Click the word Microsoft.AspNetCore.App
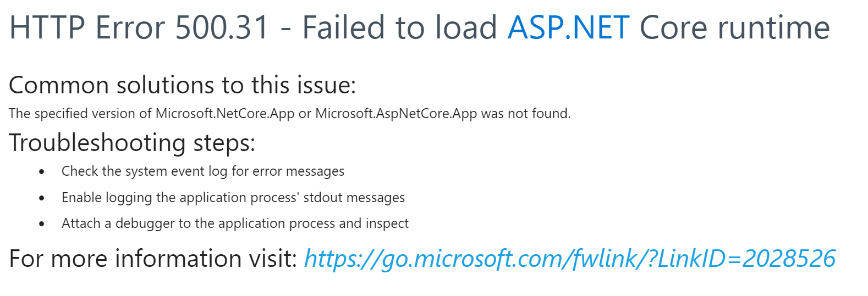Image resolution: width=868 pixels, height=296 pixels. (x=396, y=114)
